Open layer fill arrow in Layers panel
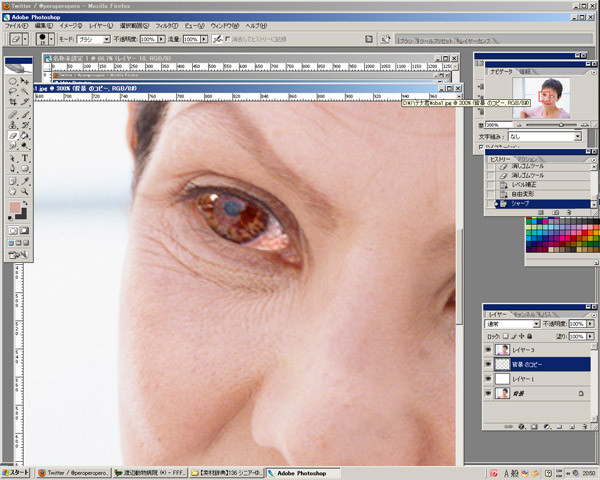 590,336
